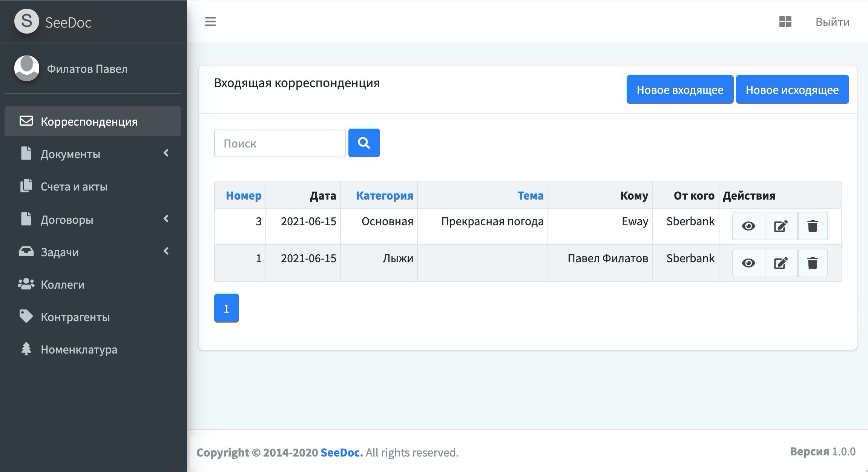
Task: Click the search magnifier button
Action: (x=364, y=143)
